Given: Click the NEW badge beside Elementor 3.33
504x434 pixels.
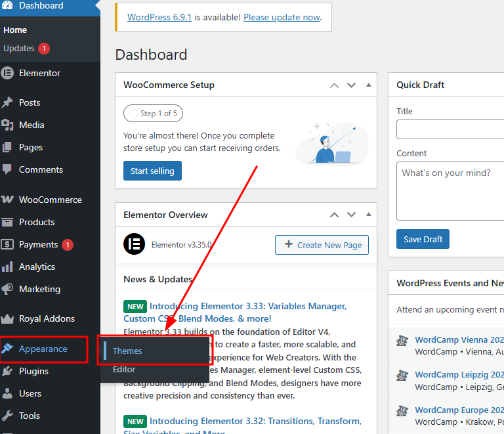Looking at the screenshot, I should (135, 307).
